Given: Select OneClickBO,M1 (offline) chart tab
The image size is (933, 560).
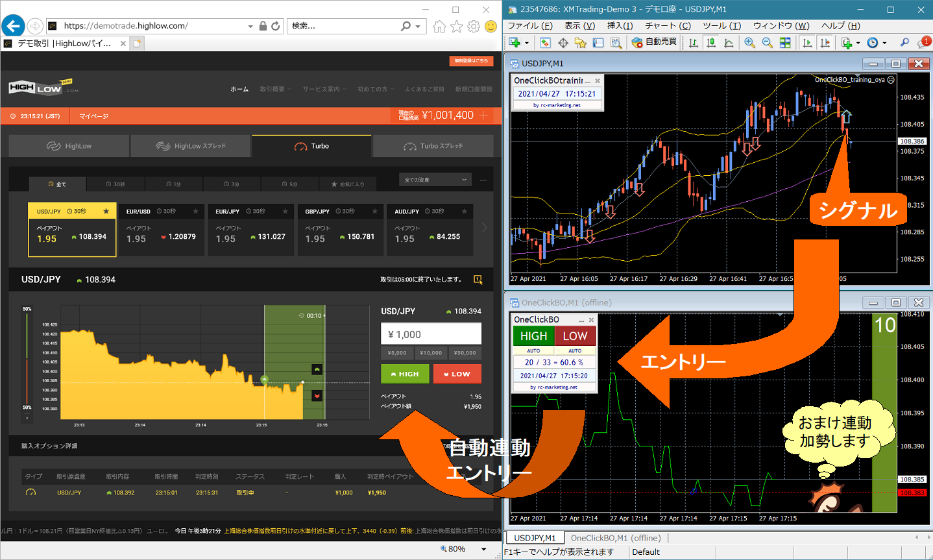Looking at the screenshot, I should [x=616, y=538].
